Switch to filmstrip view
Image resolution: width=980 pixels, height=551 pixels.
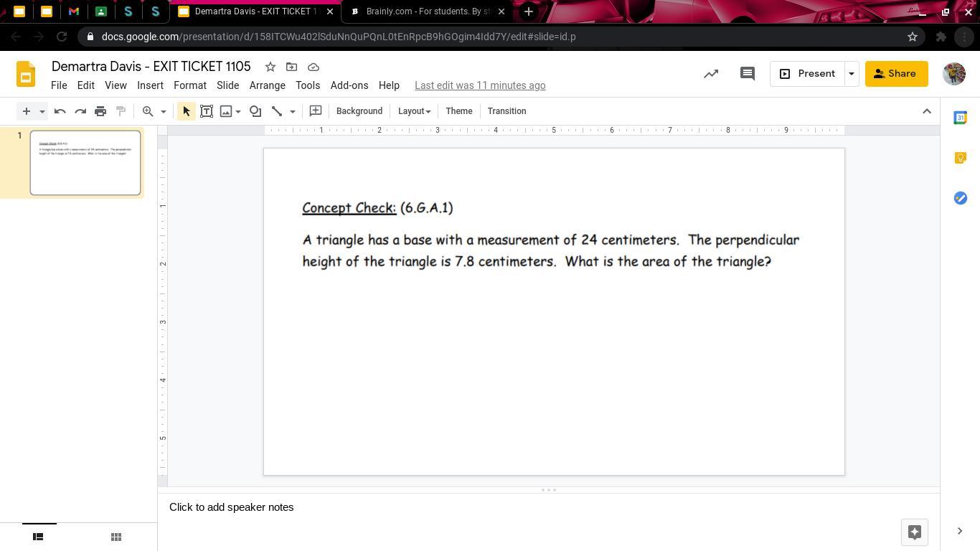(x=38, y=537)
